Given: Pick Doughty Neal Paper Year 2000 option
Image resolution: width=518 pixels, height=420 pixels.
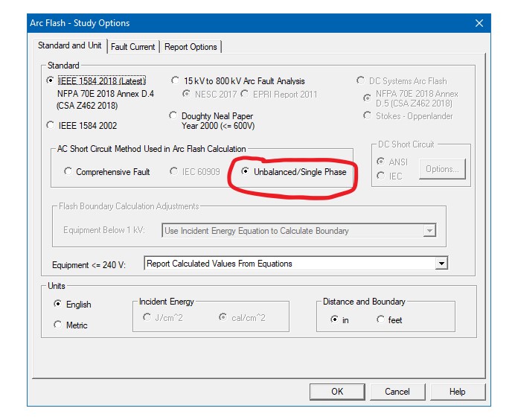Looking at the screenshot, I should [174, 116].
